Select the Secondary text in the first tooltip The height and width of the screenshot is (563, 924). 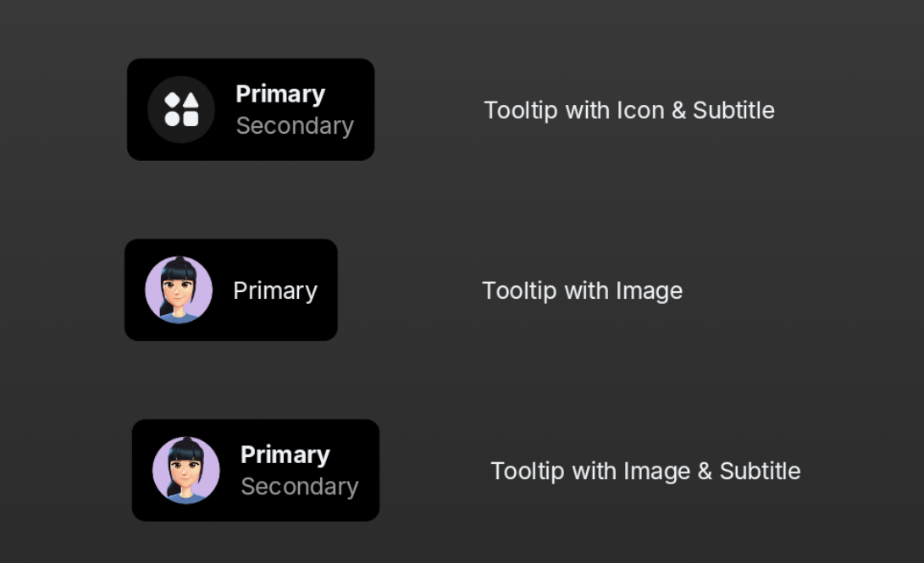pyautogui.click(x=295, y=126)
